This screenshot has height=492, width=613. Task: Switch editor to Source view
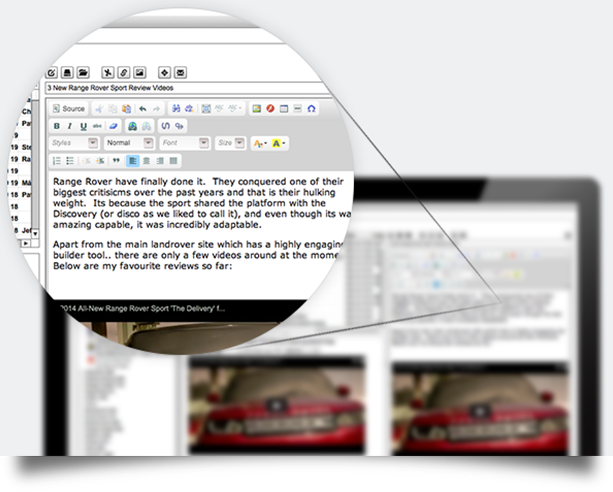69,109
